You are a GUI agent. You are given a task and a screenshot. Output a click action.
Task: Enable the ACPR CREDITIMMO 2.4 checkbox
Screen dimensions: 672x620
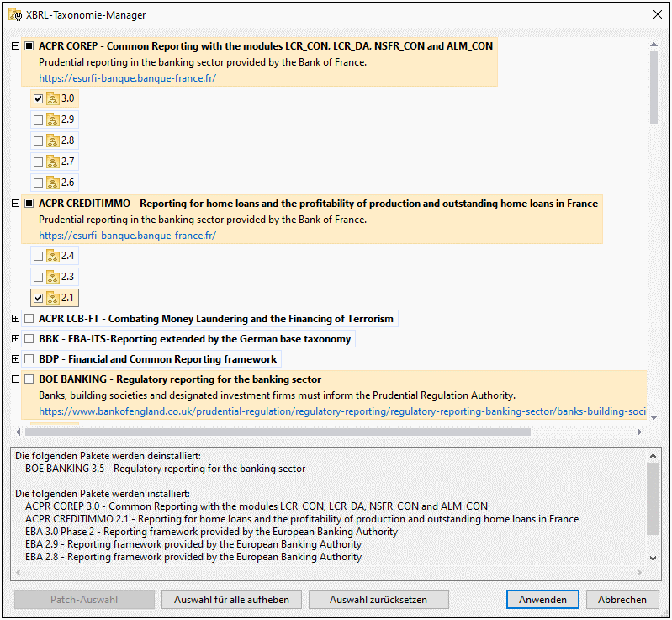(x=38, y=256)
